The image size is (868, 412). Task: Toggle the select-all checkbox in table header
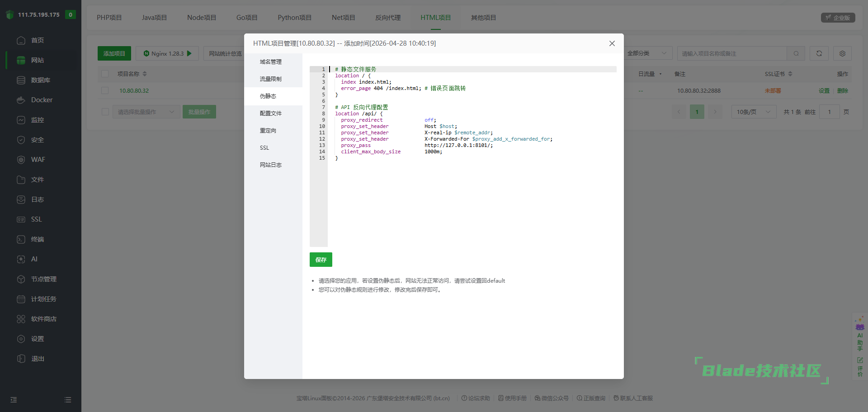[105, 74]
